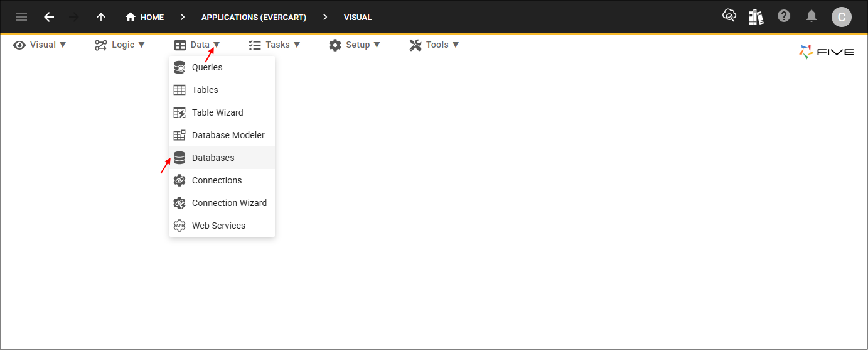This screenshot has width=868, height=350.
Task: Open the Tasks menu label
Action: click(277, 45)
